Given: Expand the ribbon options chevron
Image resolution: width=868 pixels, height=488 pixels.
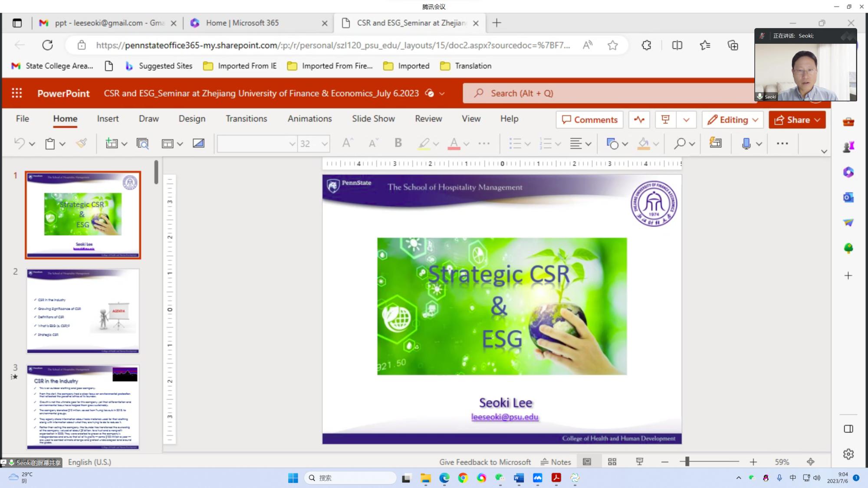Looking at the screenshot, I should [x=824, y=151].
